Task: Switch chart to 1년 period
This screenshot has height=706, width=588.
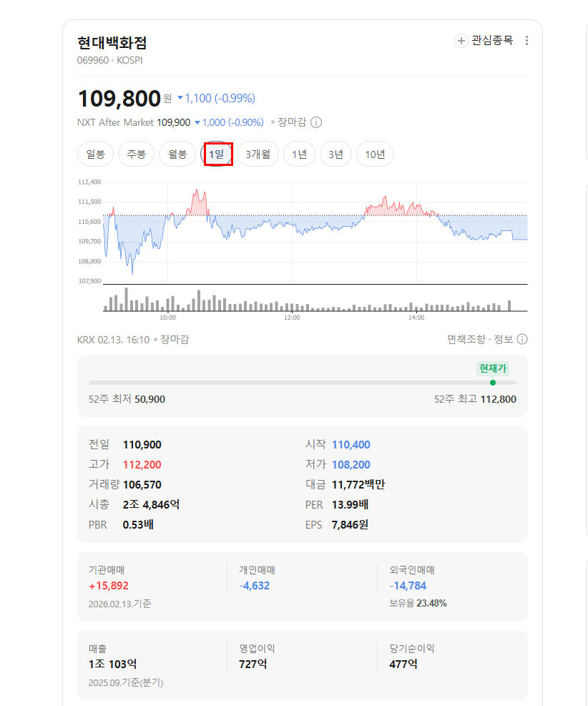Action: point(300,154)
